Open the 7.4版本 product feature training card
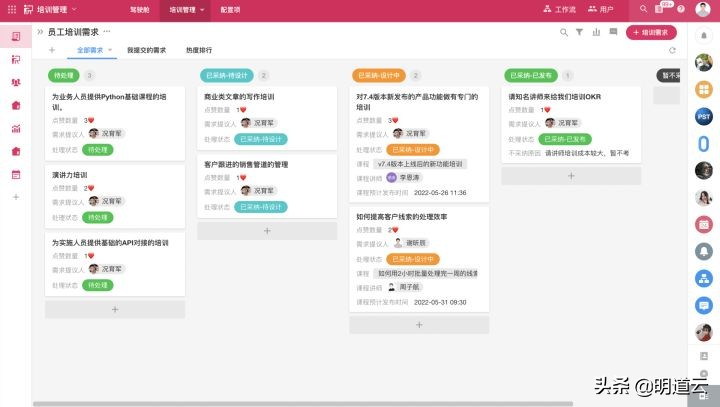 (419, 144)
